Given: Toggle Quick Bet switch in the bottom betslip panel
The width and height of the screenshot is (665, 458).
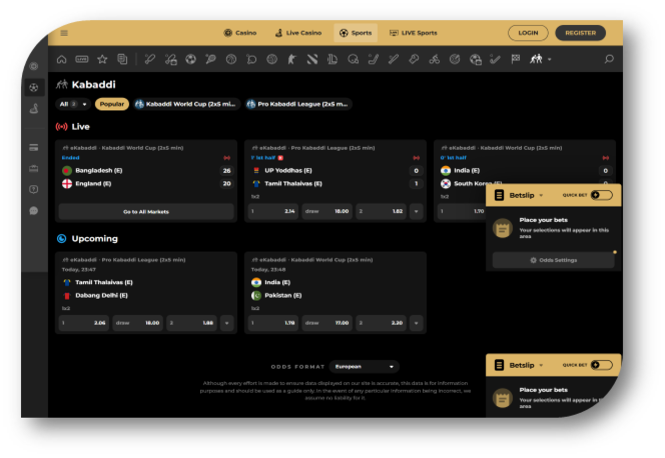Looking at the screenshot, I should [x=601, y=365].
